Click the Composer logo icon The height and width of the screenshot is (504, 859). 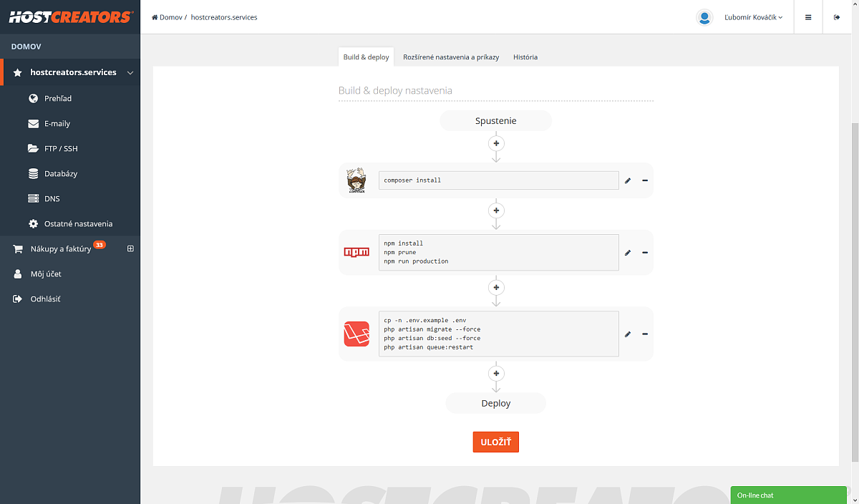tap(356, 180)
